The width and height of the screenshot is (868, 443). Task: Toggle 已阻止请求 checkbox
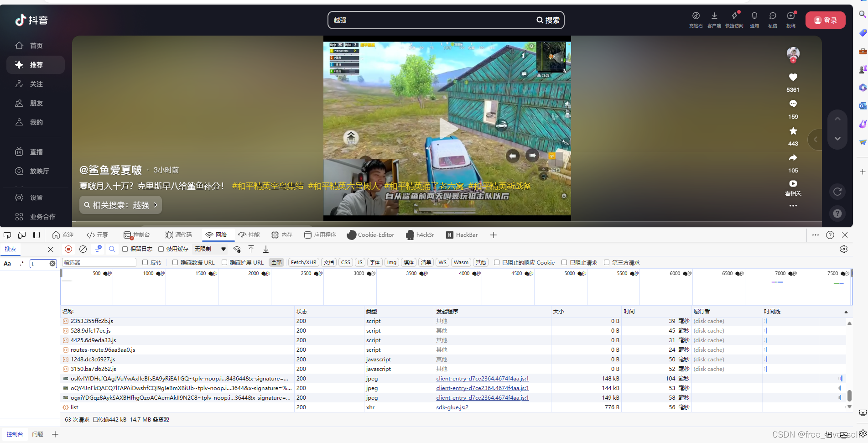click(x=564, y=262)
